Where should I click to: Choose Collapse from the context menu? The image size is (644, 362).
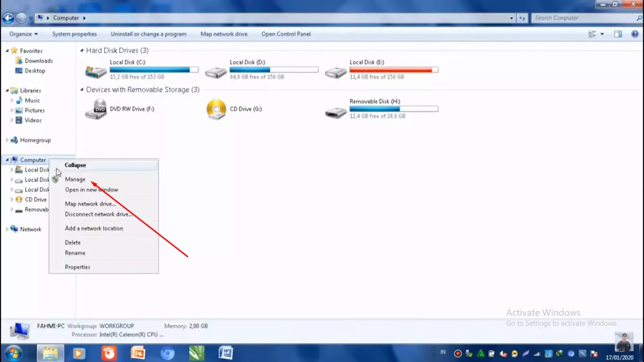click(104, 165)
